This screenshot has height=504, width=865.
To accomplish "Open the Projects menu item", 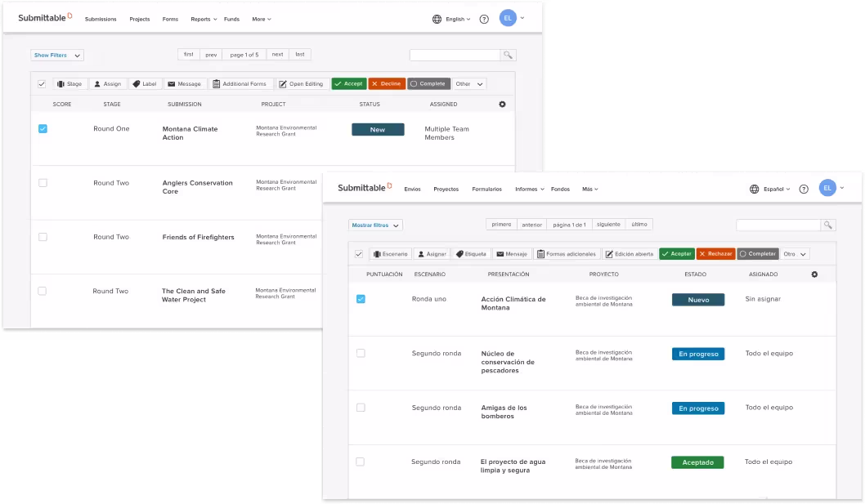I will click(x=140, y=20).
